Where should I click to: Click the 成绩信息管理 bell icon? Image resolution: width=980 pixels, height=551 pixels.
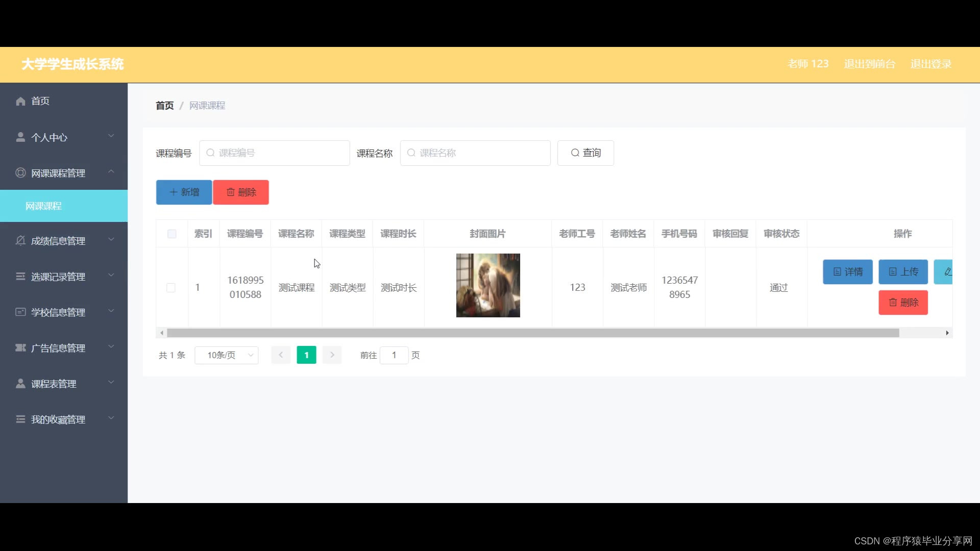click(x=20, y=240)
